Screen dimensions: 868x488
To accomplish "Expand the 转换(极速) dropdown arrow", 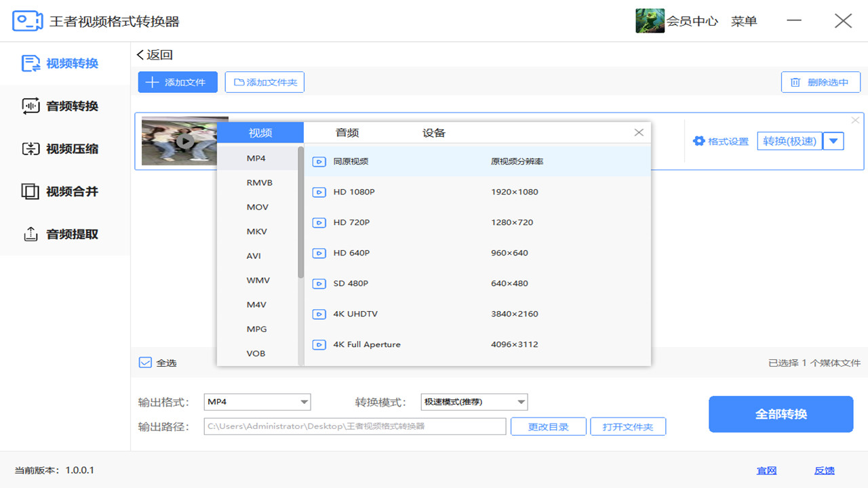I will click(833, 141).
